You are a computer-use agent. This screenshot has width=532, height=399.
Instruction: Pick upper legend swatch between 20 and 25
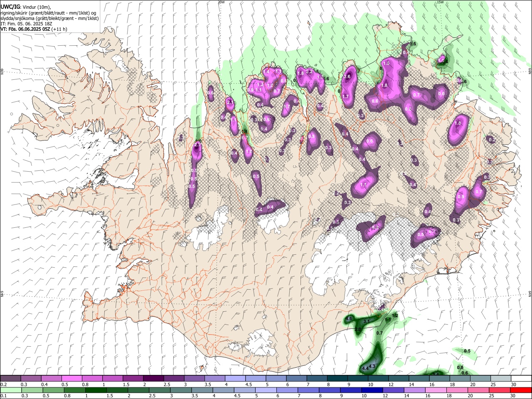[481, 378]
